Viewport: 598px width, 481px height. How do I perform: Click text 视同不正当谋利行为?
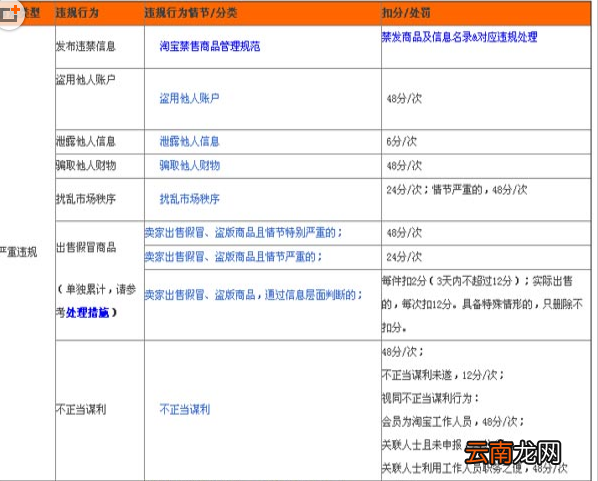point(427,398)
